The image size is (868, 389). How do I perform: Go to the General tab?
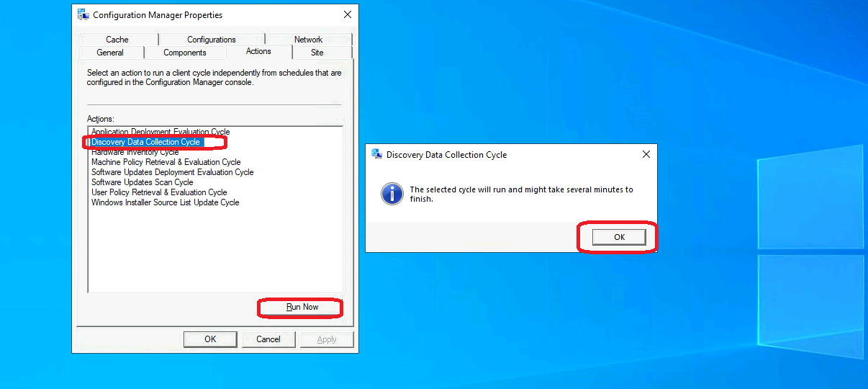coord(110,53)
